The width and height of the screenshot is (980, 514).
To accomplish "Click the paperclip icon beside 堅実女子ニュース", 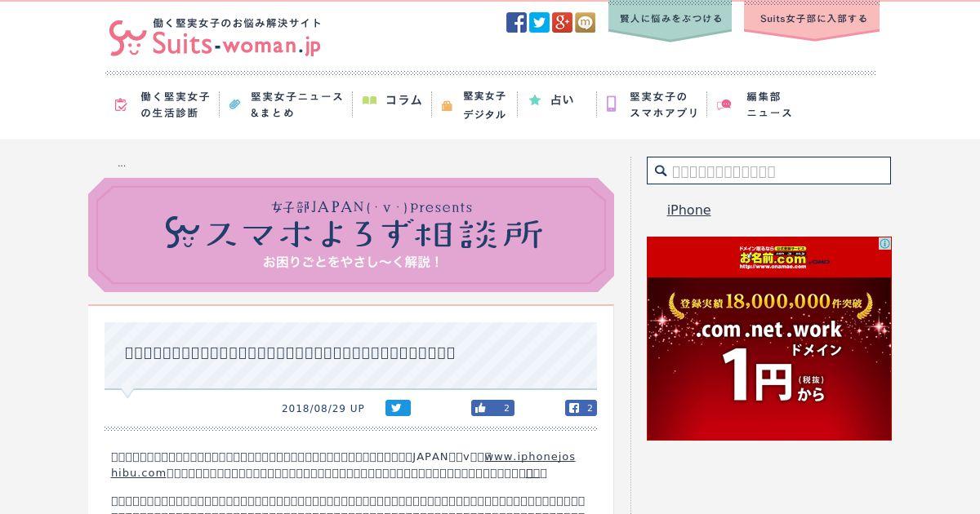I will pyautogui.click(x=235, y=104).
